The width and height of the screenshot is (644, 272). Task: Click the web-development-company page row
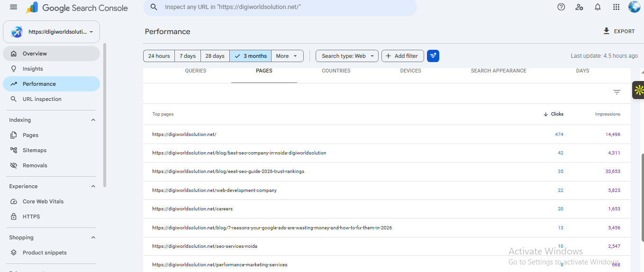387,190
